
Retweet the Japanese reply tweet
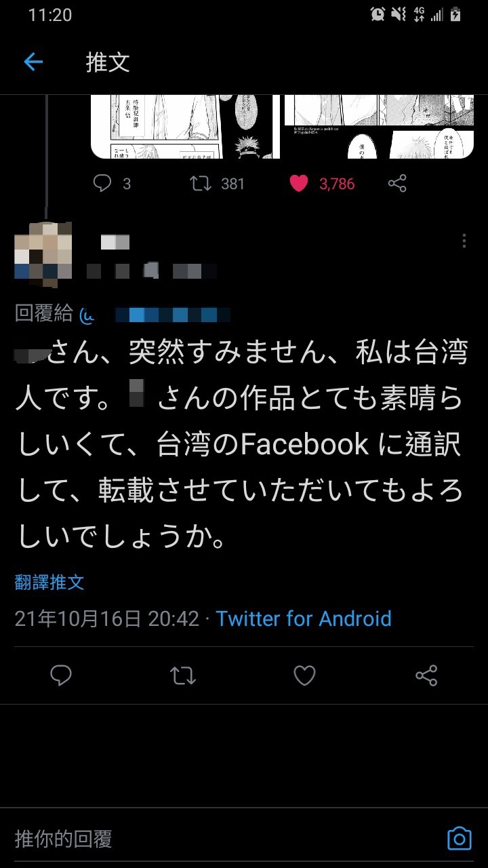183,675
